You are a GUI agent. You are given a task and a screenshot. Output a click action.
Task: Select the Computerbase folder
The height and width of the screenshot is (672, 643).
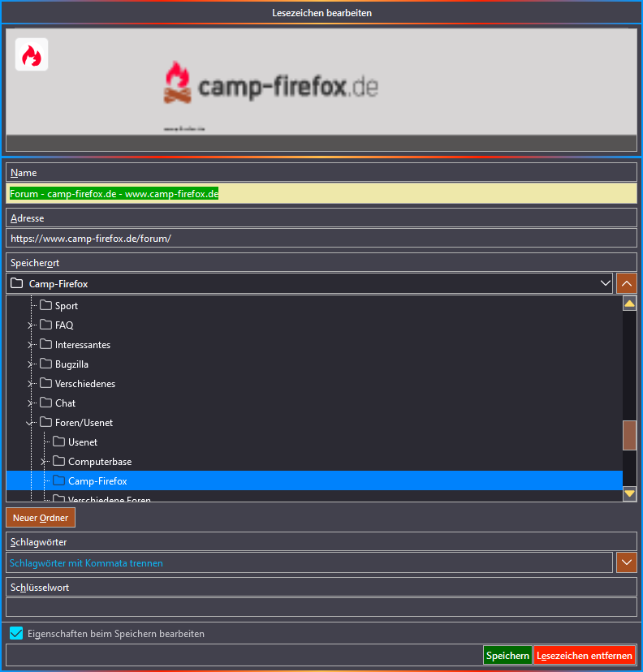click(x=100, y=462)
